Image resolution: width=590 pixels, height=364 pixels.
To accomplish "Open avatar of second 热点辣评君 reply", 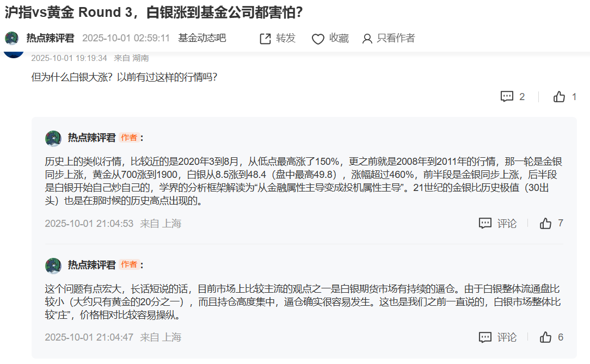I will 53,266.
